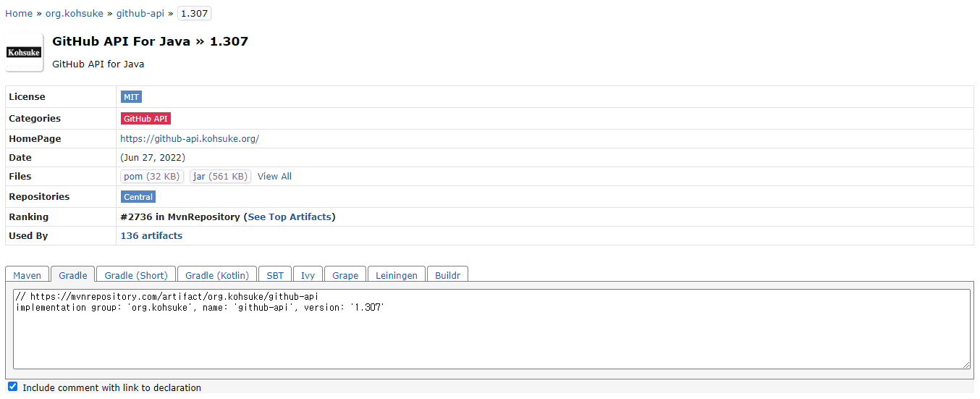This screenshot has height=399, width=980.
Task: Click the textarea resize handle corner
Action: click(966, 365)
